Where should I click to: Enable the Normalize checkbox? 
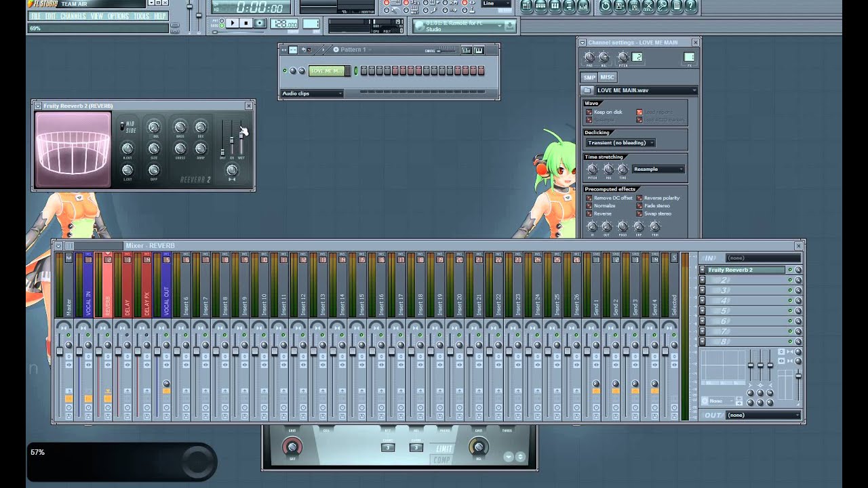(x=589, y=205)
